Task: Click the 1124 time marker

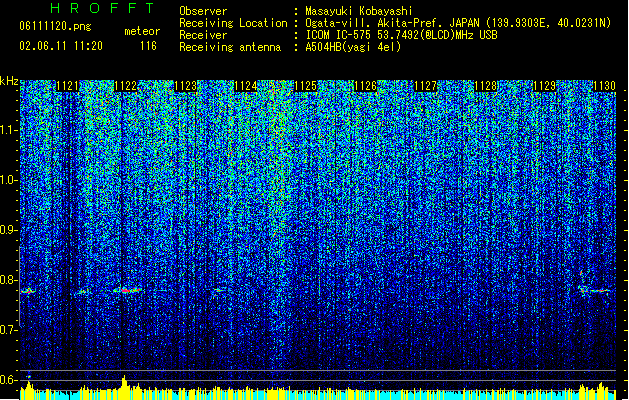Action: tap(246, 86)
